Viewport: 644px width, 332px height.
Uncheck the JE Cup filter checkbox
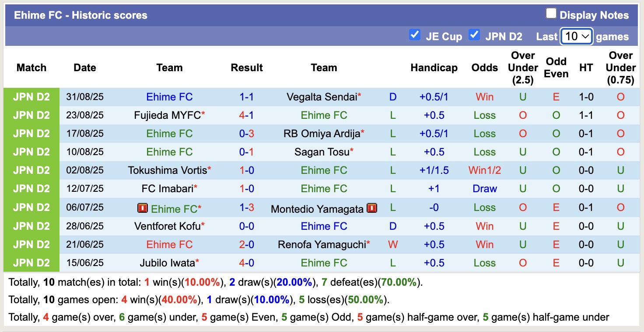point(414,35)
